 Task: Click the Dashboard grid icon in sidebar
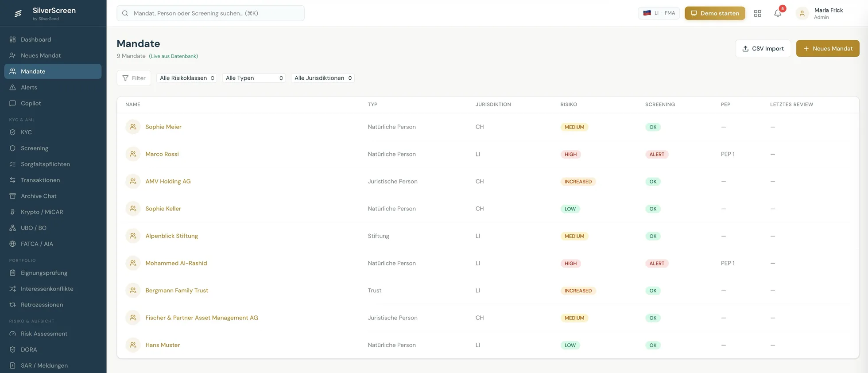tap(12, 39)
